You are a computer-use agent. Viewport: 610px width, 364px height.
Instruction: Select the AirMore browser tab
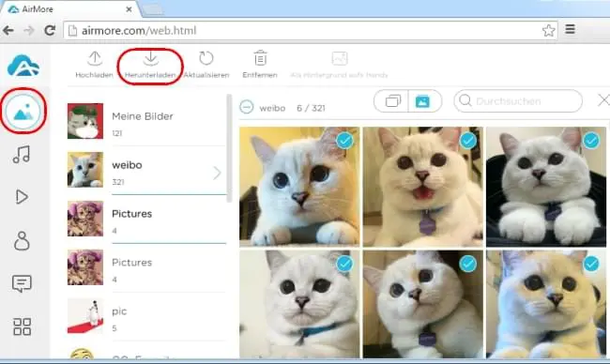(70, 9)
